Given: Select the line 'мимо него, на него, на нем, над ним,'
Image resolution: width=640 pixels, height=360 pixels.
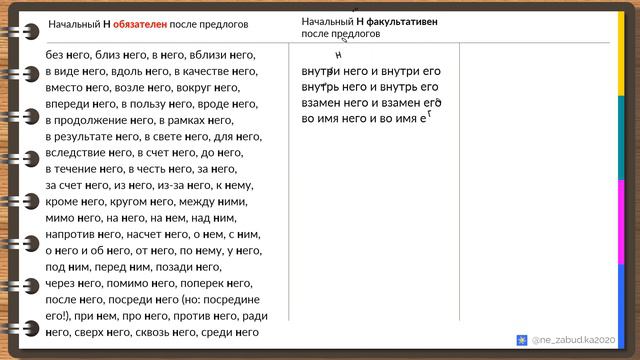Looking at the screenshot, I should (x=141, y=218).
